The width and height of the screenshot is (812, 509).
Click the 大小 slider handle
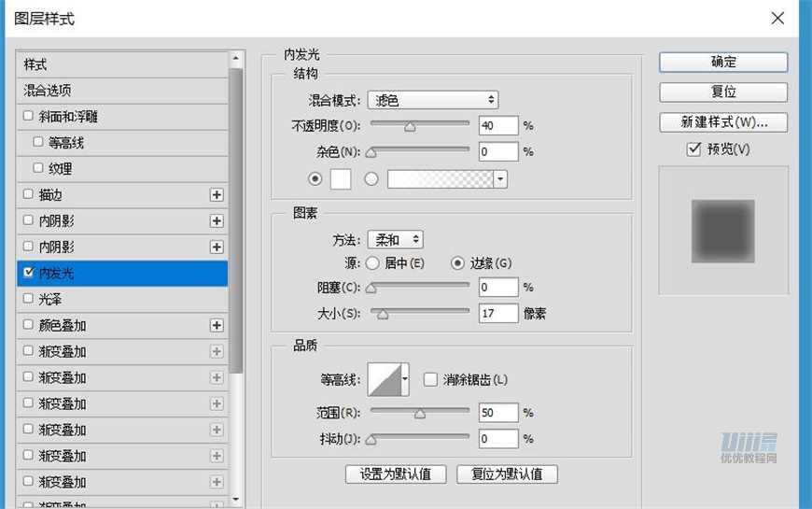382,314
